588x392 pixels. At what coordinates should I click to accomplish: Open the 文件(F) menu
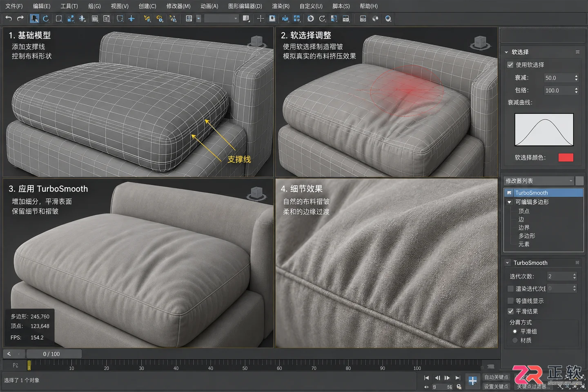click(x=14, y=6)
